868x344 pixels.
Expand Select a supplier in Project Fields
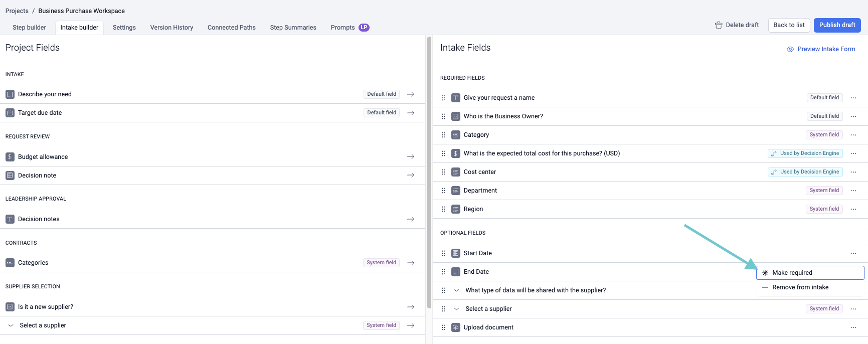click(11, 325)
